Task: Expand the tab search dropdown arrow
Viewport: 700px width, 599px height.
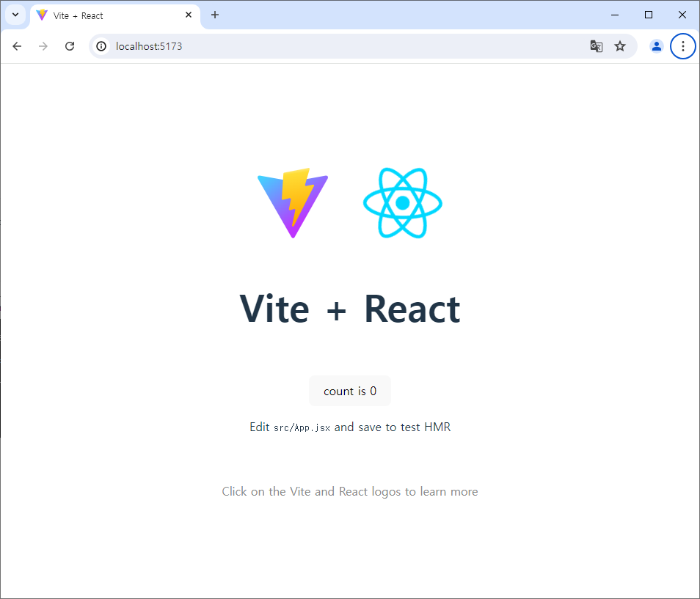Action: coord(15,15)
